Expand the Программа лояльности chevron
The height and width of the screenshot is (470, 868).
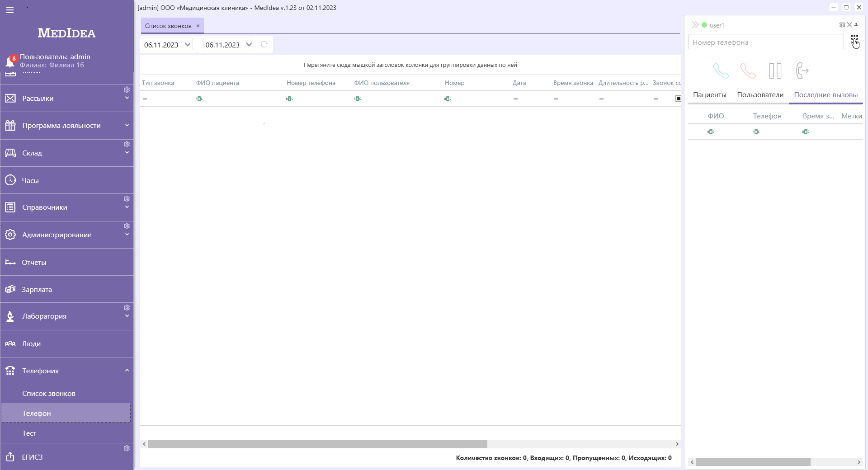tap(127, 125)
